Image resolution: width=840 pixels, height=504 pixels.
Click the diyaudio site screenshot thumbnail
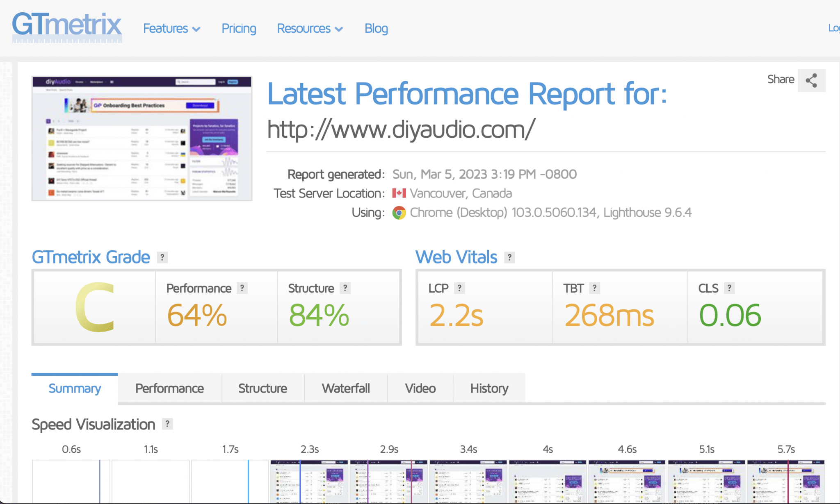click(142, 138)
